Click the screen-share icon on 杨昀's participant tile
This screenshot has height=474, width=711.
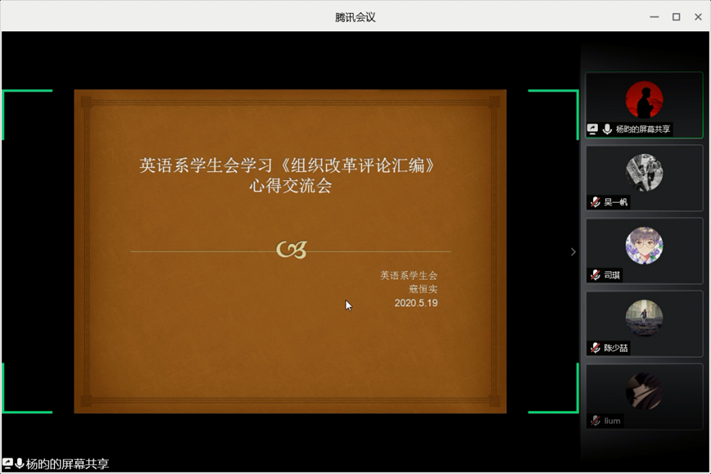pos(592,129)
